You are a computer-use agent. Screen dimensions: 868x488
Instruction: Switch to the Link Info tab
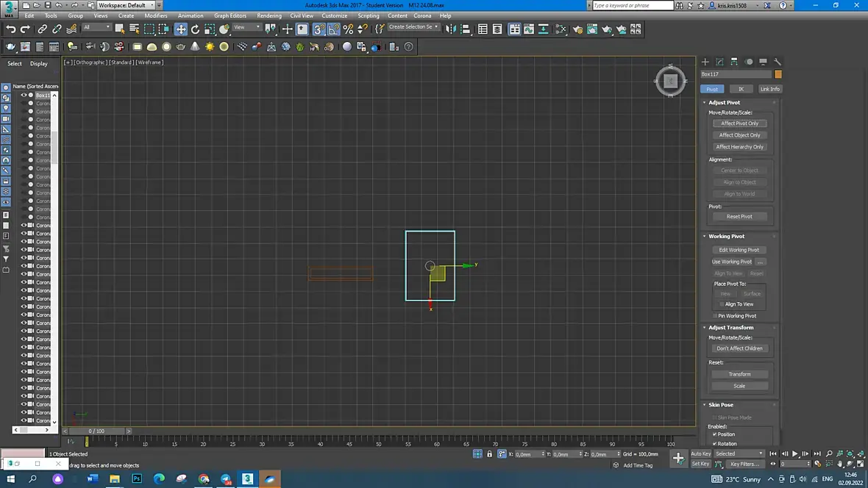[x=769, y=89]
